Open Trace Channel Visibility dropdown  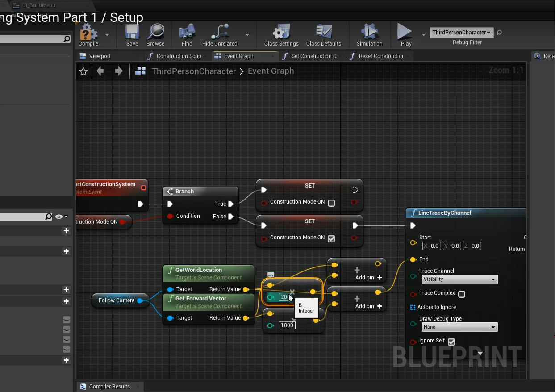point(459,279)
